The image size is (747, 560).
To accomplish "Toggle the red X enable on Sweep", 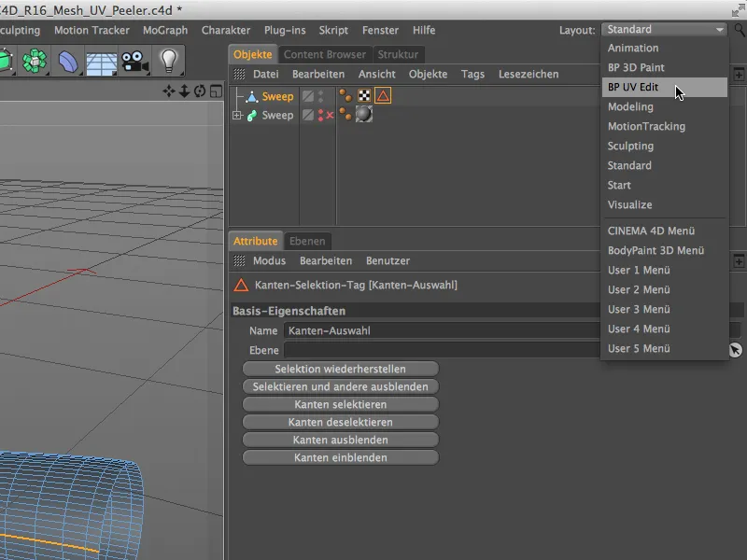I will click(x=330, y=115).
